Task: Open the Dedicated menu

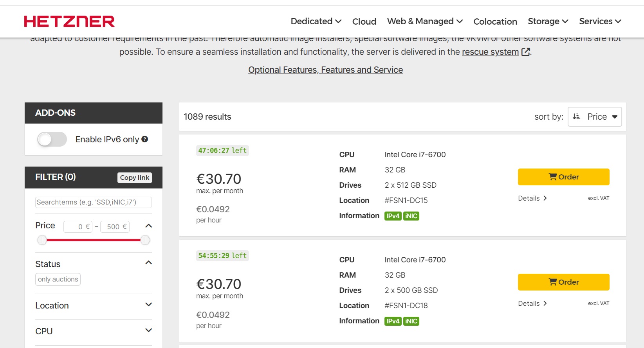Action: coord(316,22)
